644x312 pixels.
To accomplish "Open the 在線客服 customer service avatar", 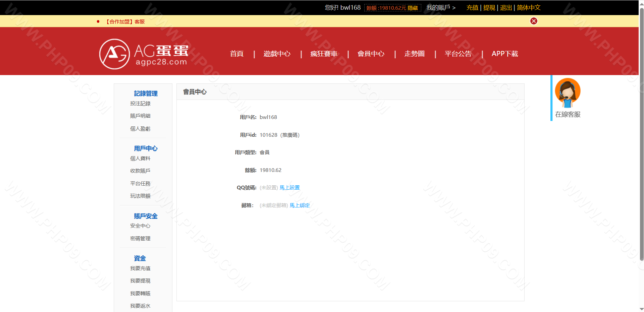I will pos(568,92).
